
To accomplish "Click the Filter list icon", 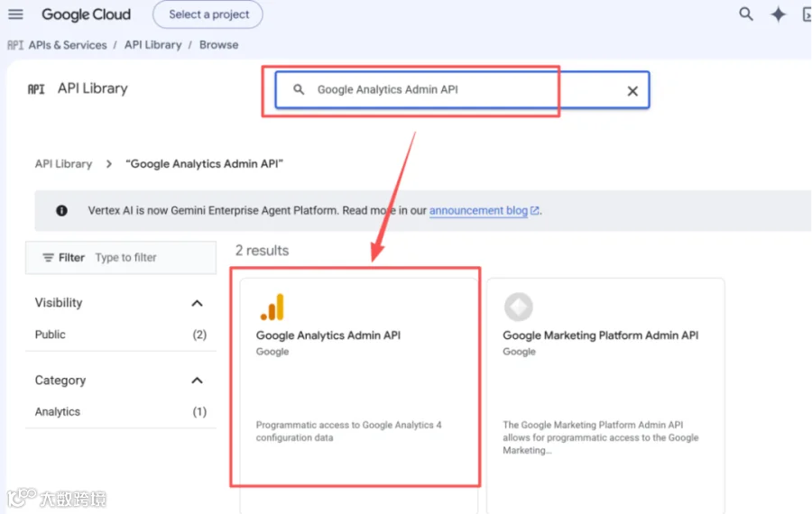I will click(48, 257).
